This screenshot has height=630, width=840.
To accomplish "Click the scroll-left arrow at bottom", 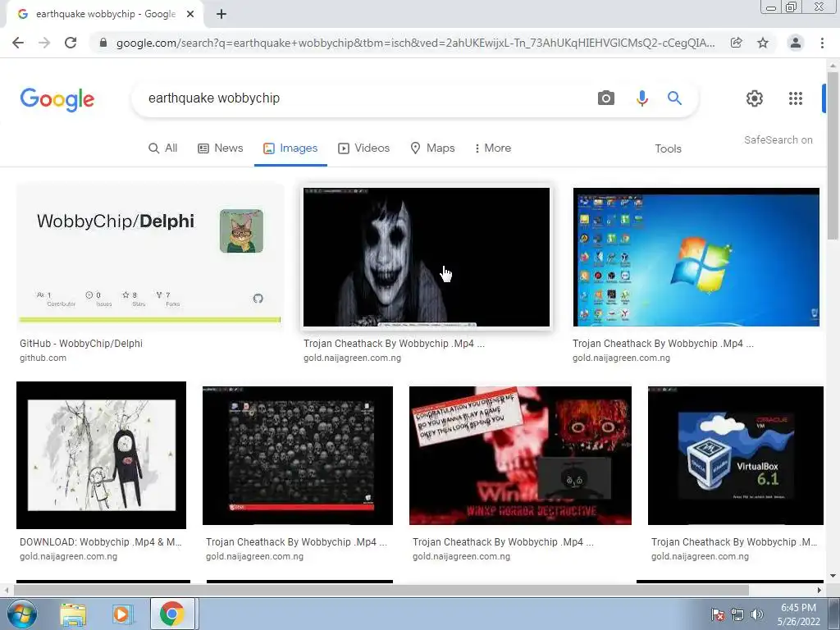I will [x=6, y=591].
